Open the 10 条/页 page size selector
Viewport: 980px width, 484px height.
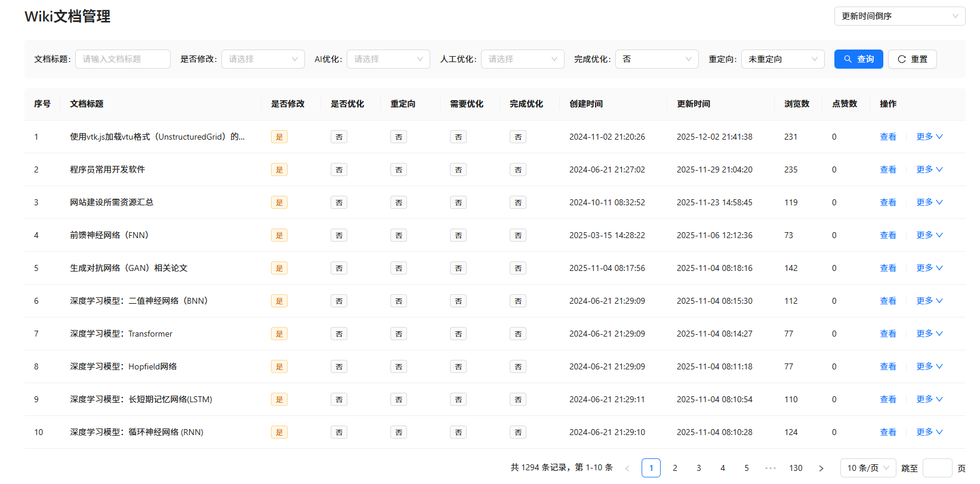click(x=868, y=468)
